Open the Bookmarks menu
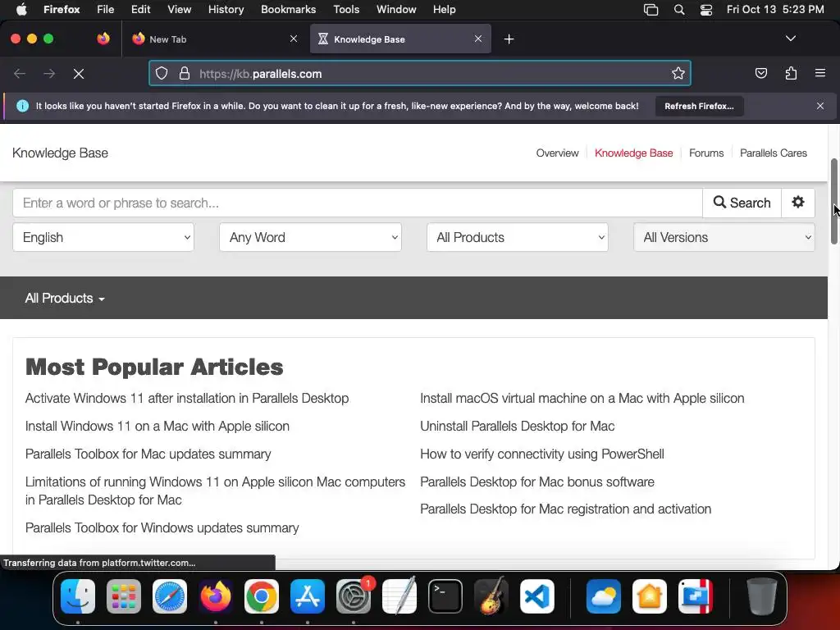 pos(288,10)
